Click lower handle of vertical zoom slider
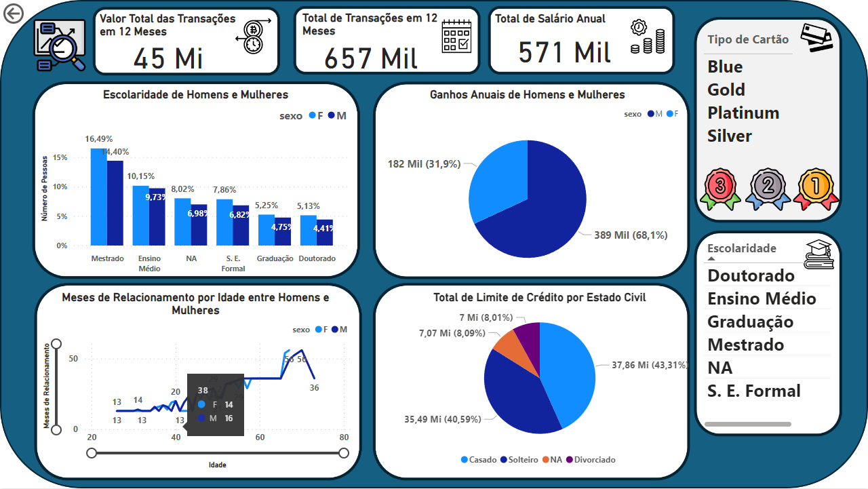The height and width of the screenshot is (489, 868). coord(56,429)
